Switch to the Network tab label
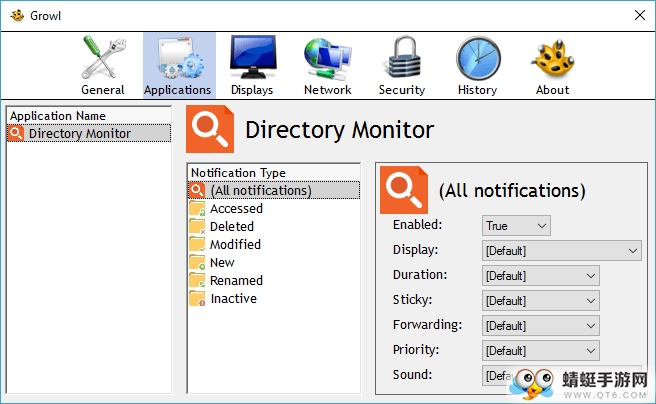The width and height of the screenshot is (656, 404). 328,90
